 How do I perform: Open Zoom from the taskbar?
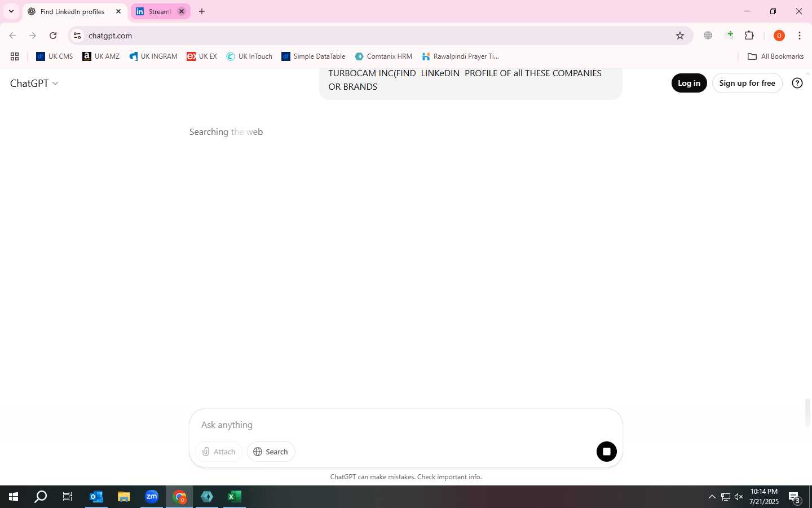[152, 497]
